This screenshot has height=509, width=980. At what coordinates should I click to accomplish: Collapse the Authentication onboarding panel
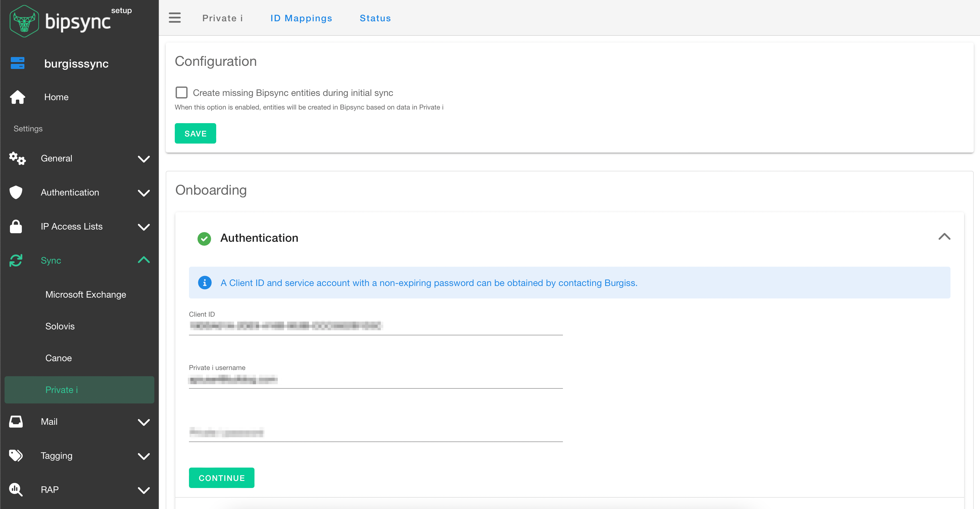(x=944, y=237)
